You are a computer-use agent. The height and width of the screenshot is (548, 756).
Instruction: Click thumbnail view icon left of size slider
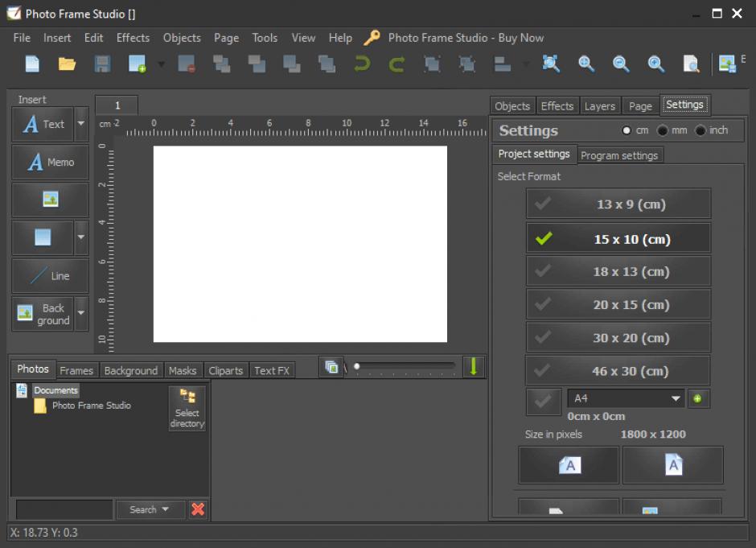pyautogui.click(x=331, y=367)
